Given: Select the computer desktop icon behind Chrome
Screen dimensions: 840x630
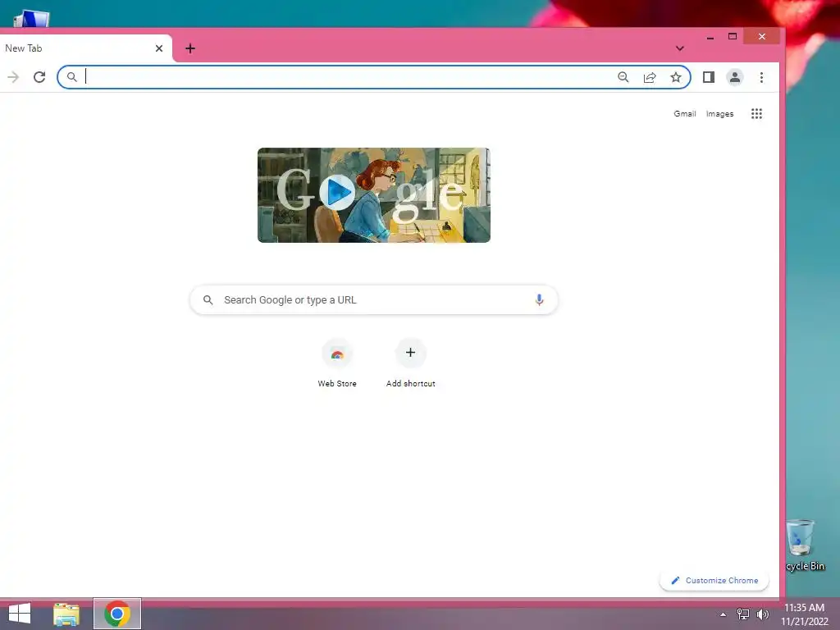Looking at the screenshot, I should (x=31, y=19).
